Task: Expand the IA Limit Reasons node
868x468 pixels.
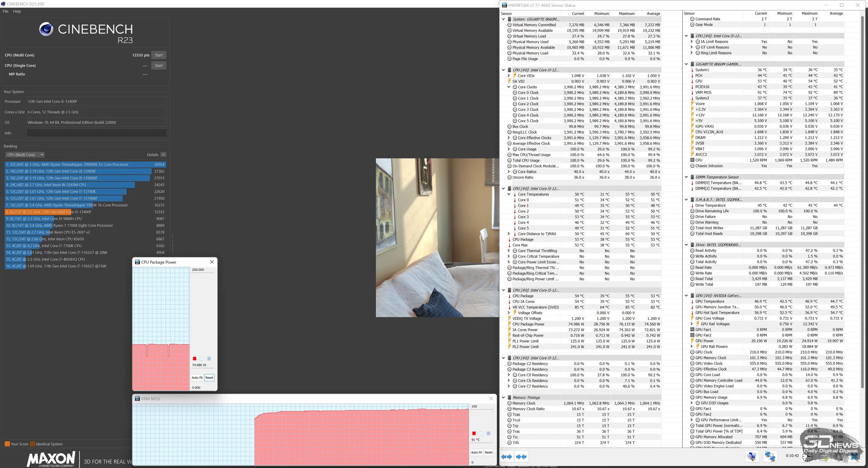Action: coord(692,41)
